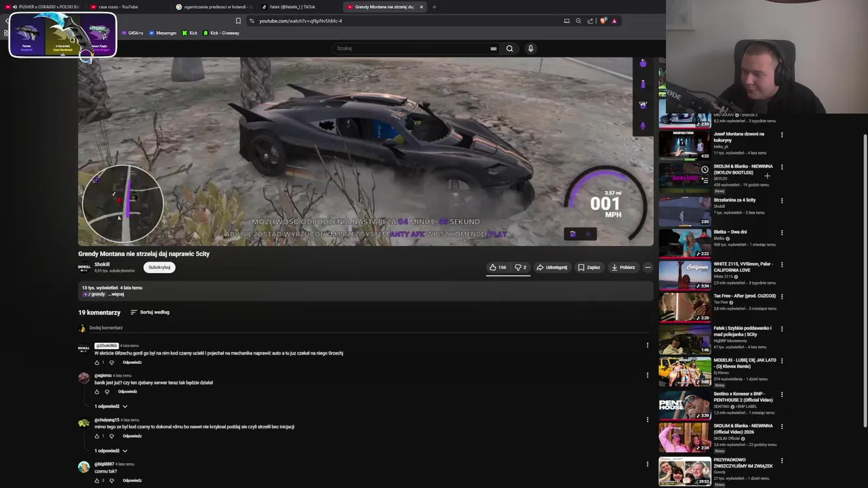Switch to the PUSHER x OSKA030 tab
868x488 pixels.
coord(45,7)
